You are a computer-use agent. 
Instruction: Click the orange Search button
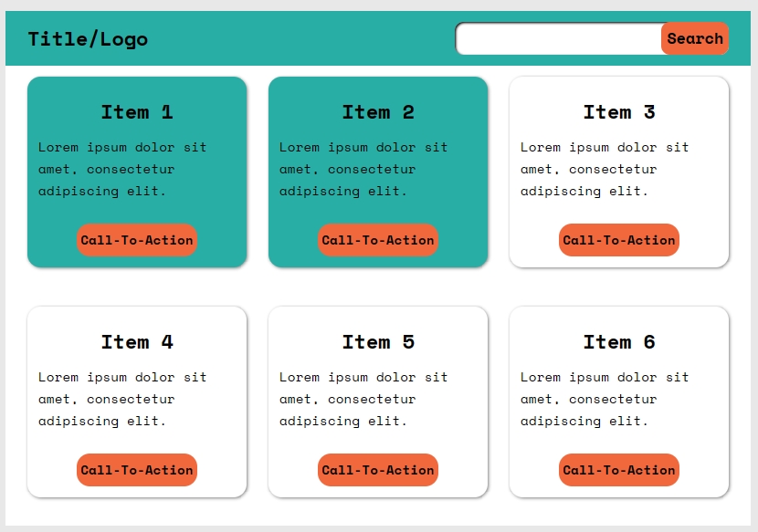coord(695,38)
